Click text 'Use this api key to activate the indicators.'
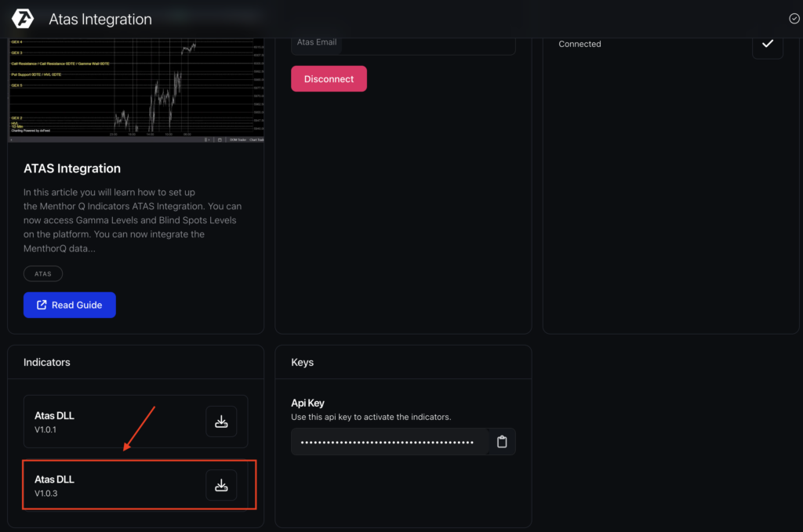Viewport: 803px width, 532px height. pos(371,417)
